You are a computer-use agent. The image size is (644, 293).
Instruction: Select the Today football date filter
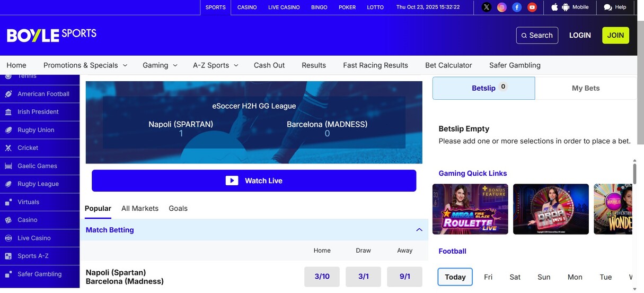(455, 277)
